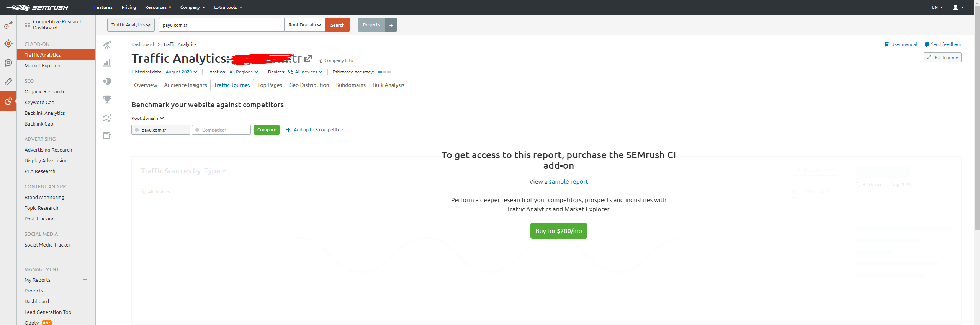Image resolution: width=980 pixels, height=325 pixels.
Task: Expand the Root domain selector under Benchmark
Action: 147,118
